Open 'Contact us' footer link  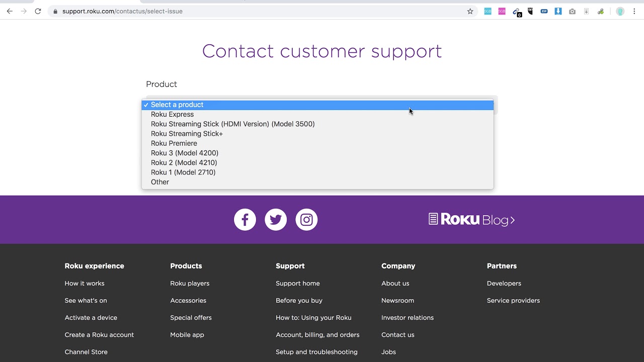[x=398, y=334]
